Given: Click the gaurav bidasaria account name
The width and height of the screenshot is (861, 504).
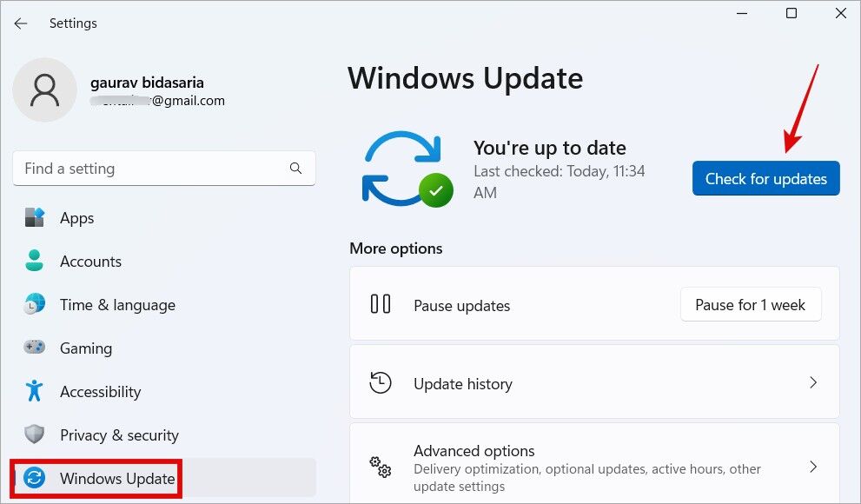Looking at the screenshot, I should [147, 83].
